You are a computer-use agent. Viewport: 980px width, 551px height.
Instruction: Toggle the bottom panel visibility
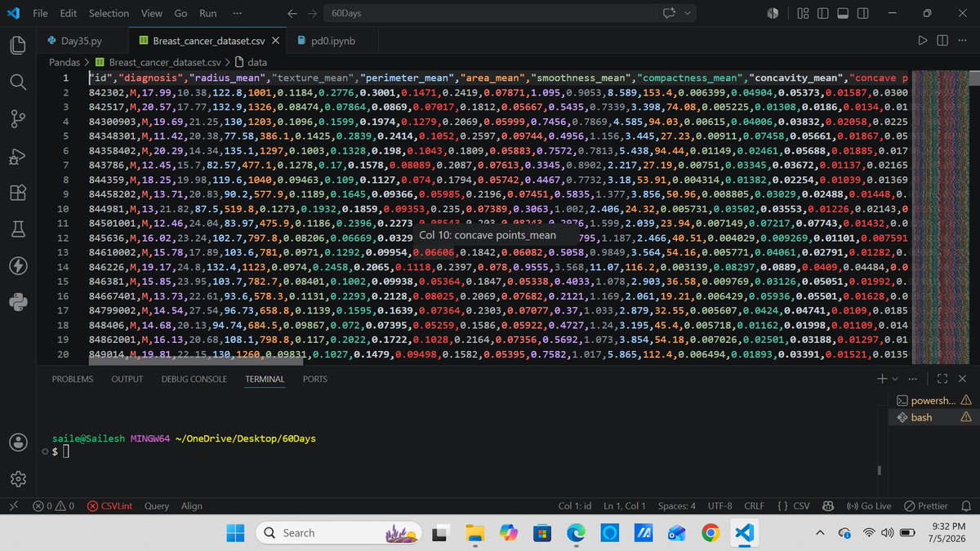pos(842,13)
